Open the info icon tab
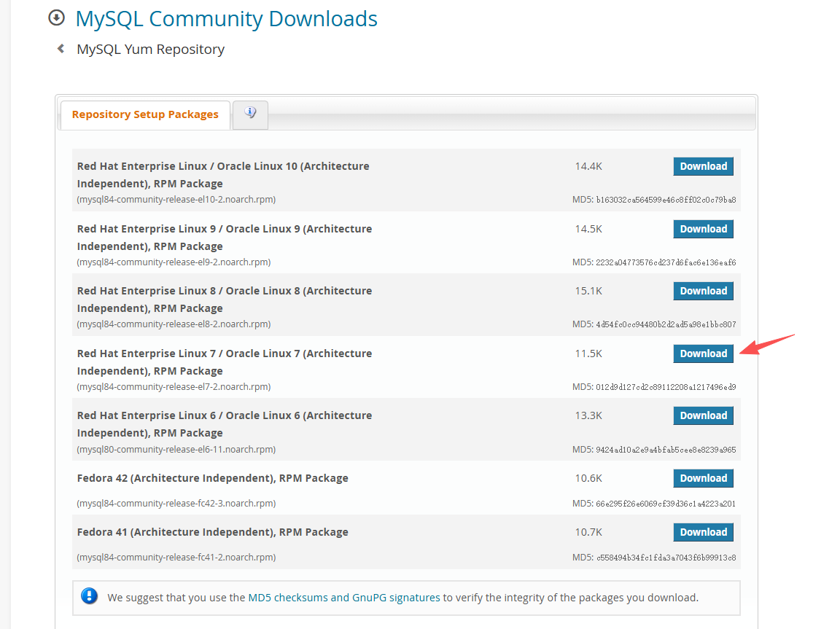Viewport: 840px width, 629px height. tap(250, 114)
